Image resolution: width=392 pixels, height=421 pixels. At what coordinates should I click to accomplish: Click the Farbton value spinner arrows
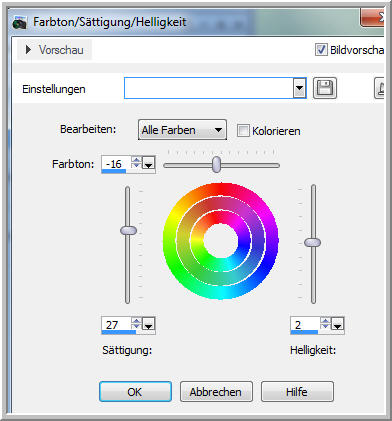pyautogui.click(x=136, y=163)
